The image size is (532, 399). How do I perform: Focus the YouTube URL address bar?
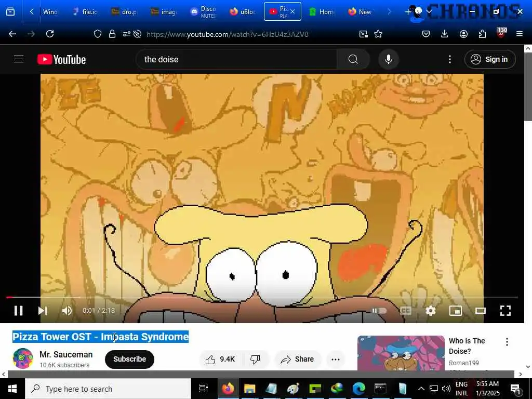coord(228,34)
